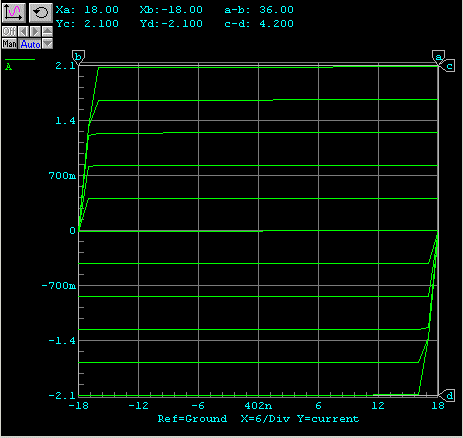
Task: Click the left arrow button
Action: click(x=23, y=32)
